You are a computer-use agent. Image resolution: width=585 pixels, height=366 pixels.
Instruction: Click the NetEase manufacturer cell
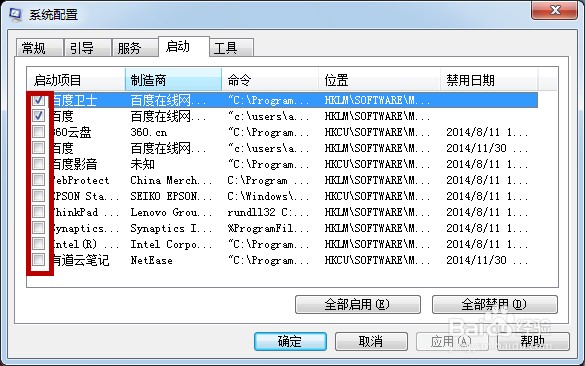coord(151,260)
